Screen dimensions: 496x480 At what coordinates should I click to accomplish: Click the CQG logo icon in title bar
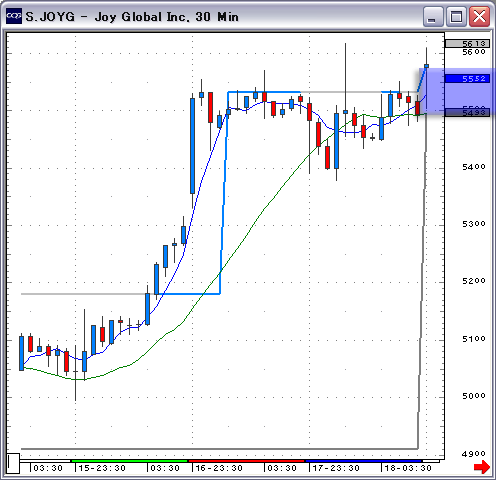(x=14, y=16)
